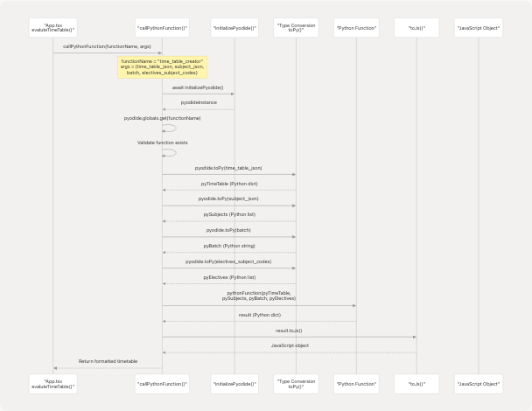Select the bottom callPythonFunction() participant box
This screenshot has width=532, height=411.
click(x=162, y=383)
